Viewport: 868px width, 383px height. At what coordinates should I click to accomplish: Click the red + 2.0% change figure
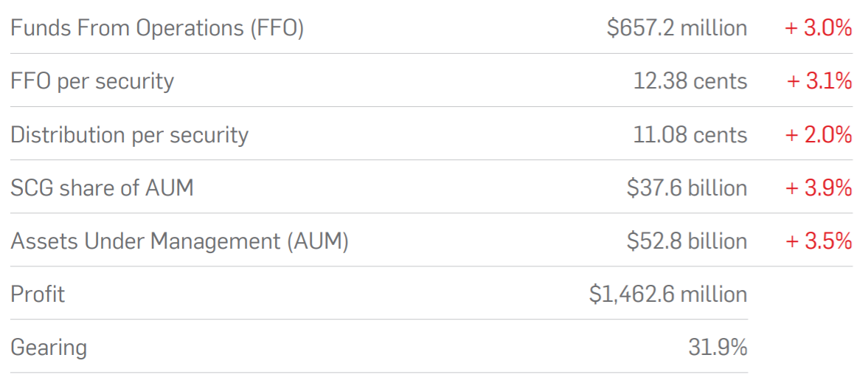click(x=818, y=135)
